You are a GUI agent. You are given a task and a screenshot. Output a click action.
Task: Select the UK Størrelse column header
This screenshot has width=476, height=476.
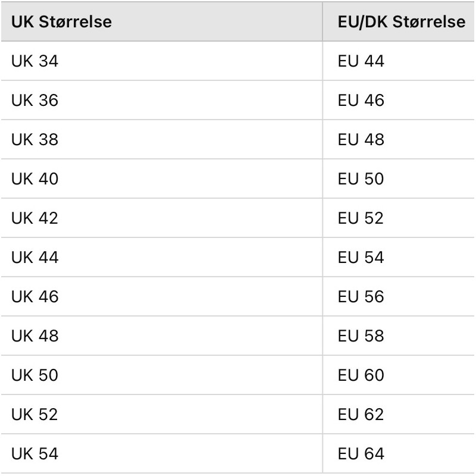(x=162, y=21)
